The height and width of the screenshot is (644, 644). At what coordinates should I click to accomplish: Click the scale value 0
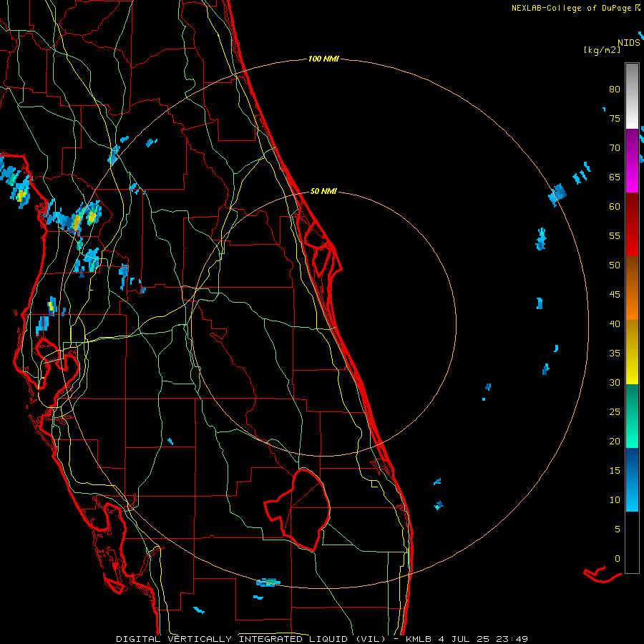[x=618, y=559]
